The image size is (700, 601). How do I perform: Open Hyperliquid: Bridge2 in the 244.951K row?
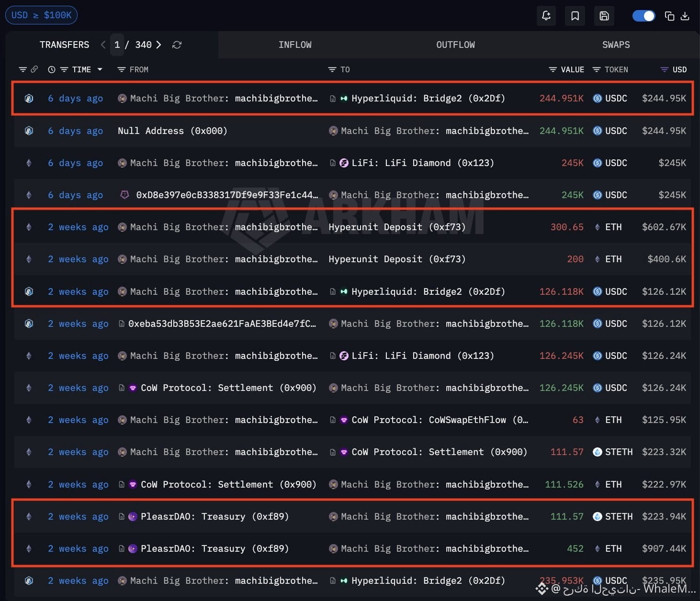(428, 98)
